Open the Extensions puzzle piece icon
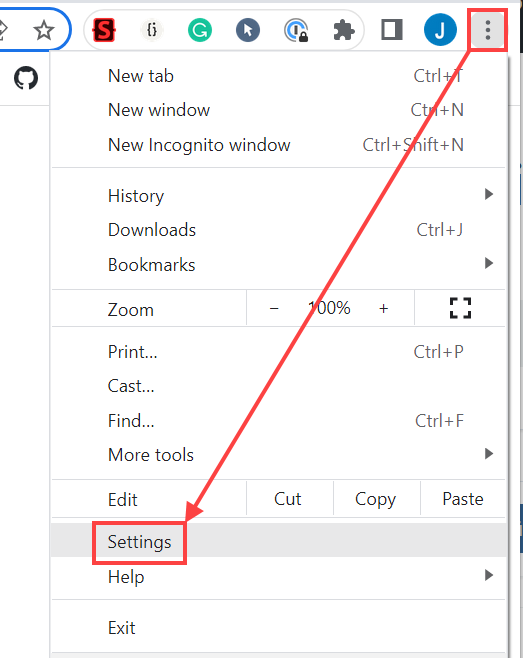The image size is (523, 658). coord(344,30)
